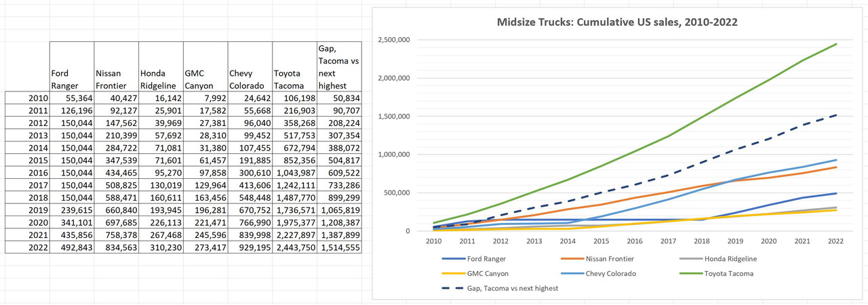The width and height of the screenshot is (868, 305).
Task: Click cell with value 16,142
Action: click(160, 98)
